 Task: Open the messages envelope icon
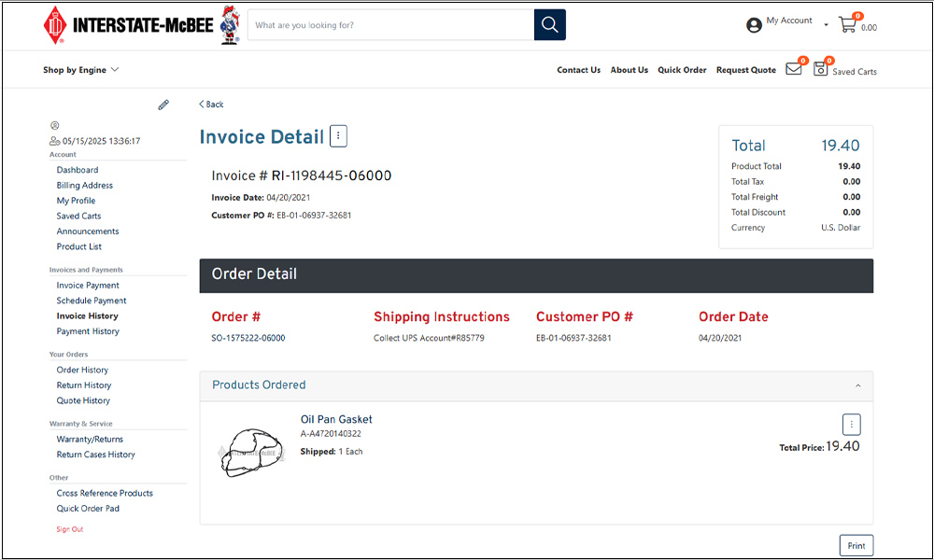(793, 69)
